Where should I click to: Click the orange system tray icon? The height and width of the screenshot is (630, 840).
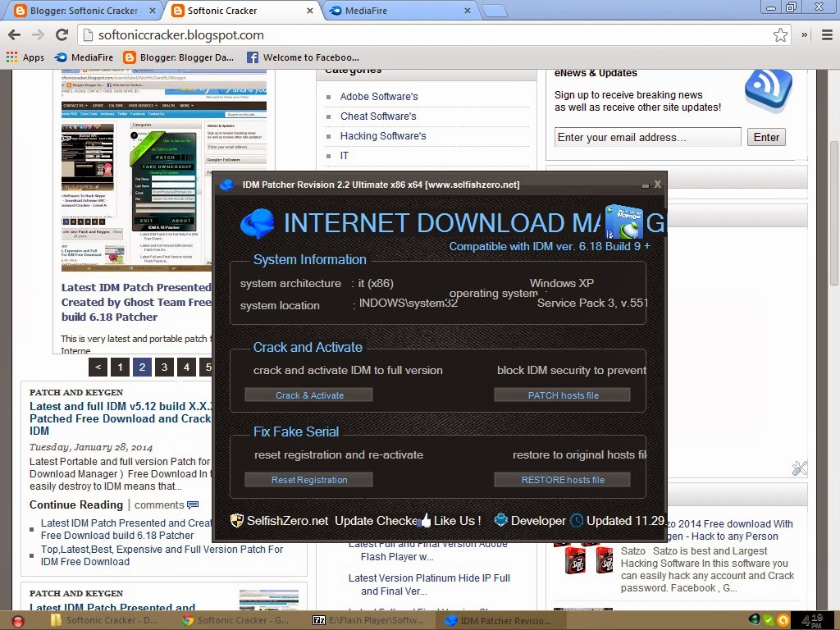782,620
